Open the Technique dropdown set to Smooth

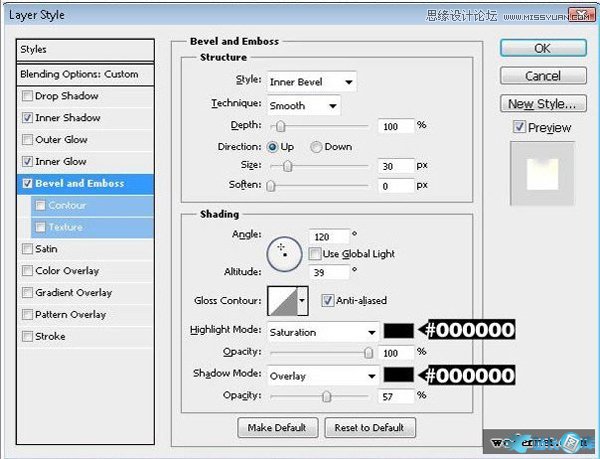click(x=303, y=104)
